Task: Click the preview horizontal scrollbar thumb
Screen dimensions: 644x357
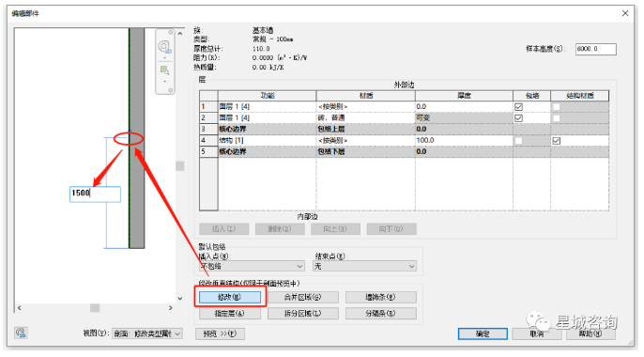Action: (x=95, y=308)
